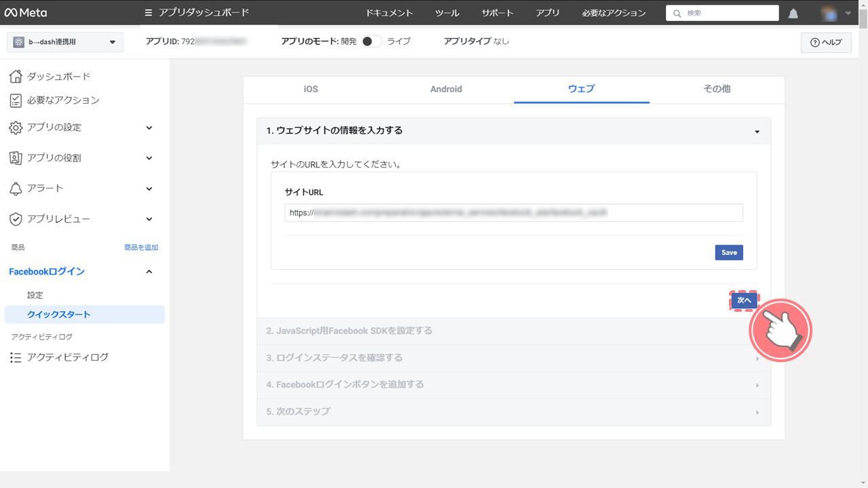Screen dimensions: 868x488
Task: Open the profile avatar menu
Action: (829, 13)
